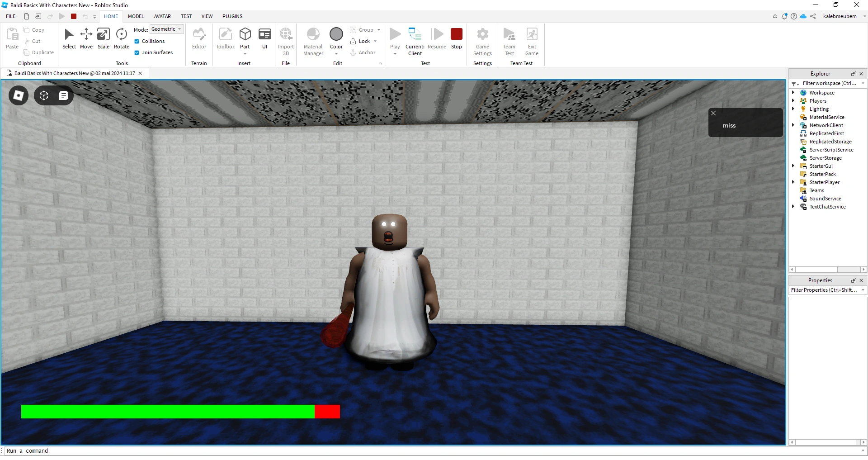Click the Color tool circle

pos(336,34)
